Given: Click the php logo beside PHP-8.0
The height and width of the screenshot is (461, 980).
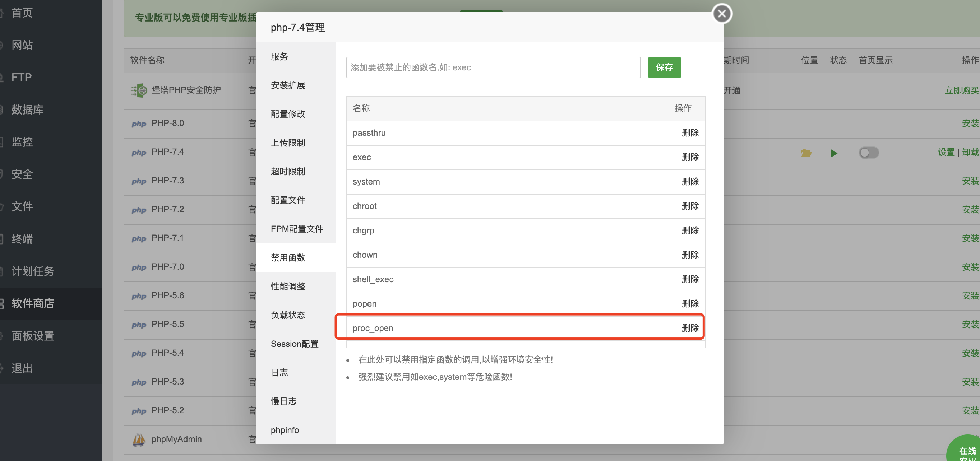Looking at the screenshot, I should click(139, 124).
